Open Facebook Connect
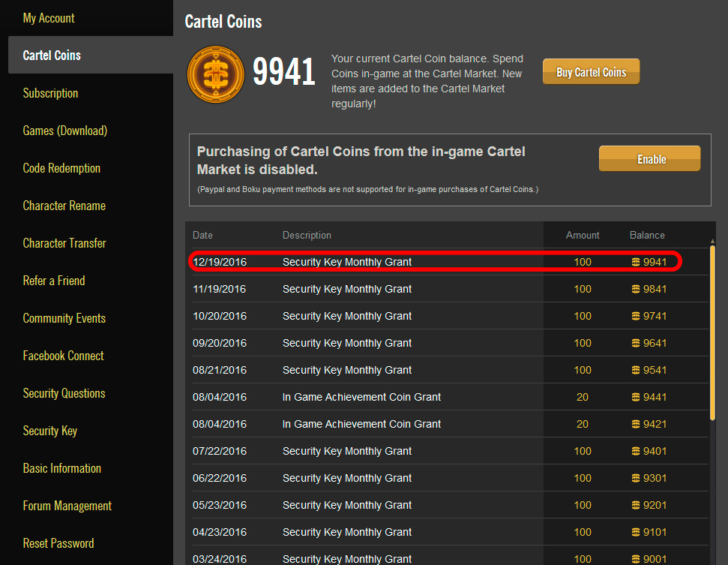 63,356
